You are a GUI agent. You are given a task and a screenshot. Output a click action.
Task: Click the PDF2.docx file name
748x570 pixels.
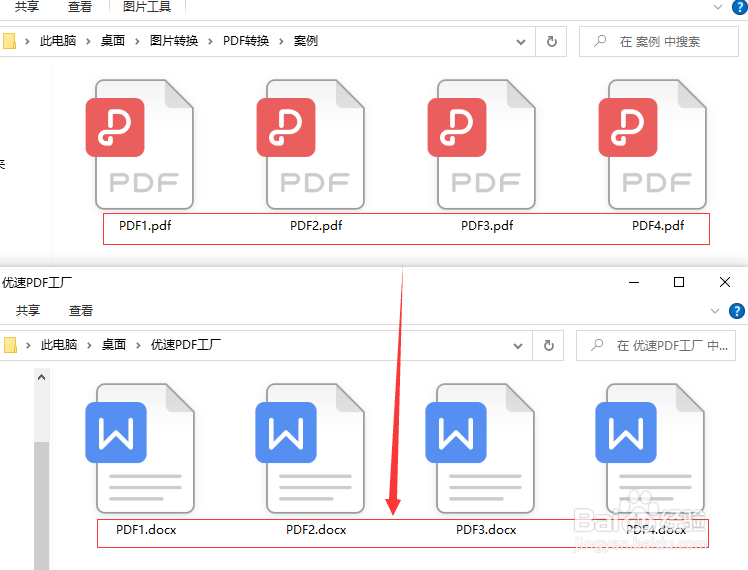[316, 529]
